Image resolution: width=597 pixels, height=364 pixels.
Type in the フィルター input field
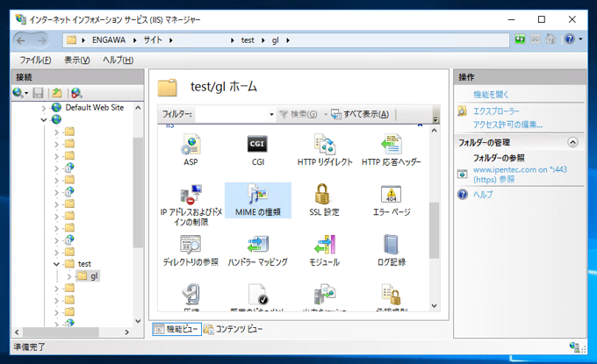[232, 114]
